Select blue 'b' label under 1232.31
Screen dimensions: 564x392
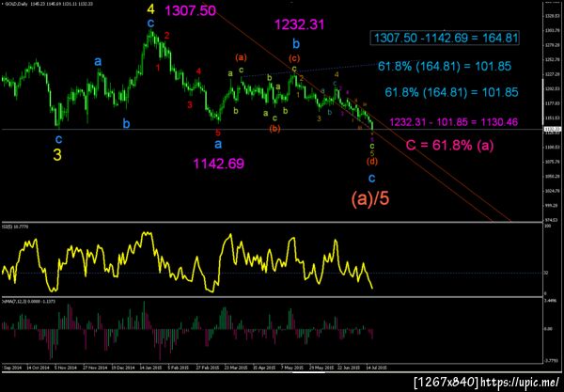coord(296,44)
